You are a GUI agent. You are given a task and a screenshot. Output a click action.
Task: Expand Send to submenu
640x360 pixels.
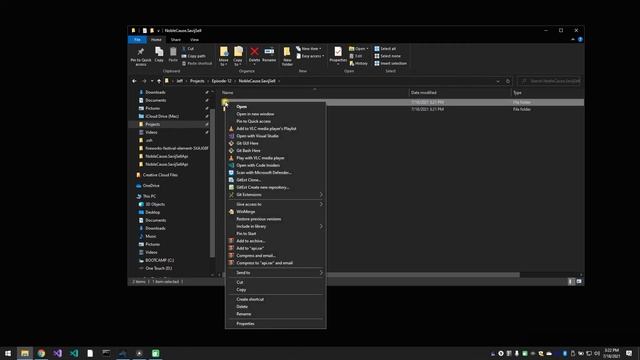tap(276, 273)
